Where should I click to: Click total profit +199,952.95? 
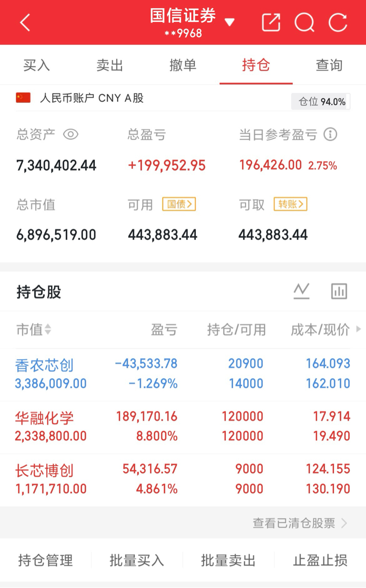tap(167, 166)
